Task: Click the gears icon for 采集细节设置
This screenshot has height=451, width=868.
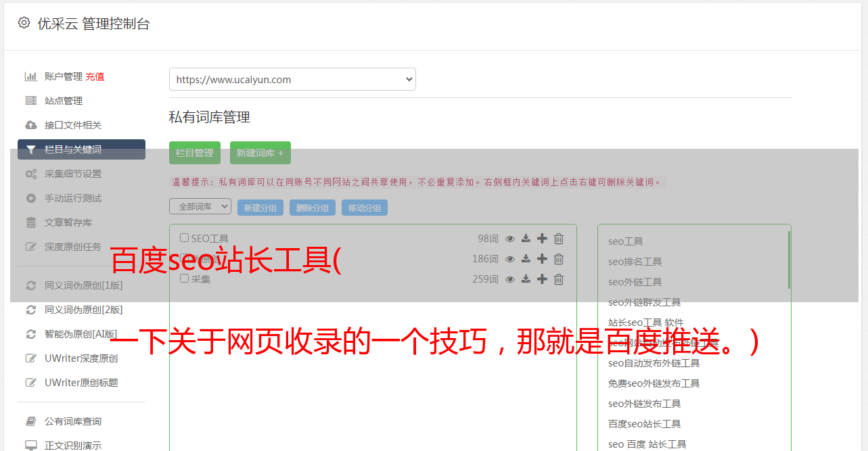Action: coord(31,174)
